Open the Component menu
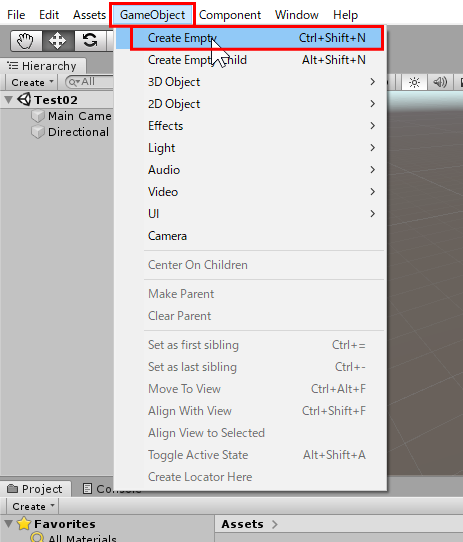Viewport: 463px width, 542px height. (230, 15)
